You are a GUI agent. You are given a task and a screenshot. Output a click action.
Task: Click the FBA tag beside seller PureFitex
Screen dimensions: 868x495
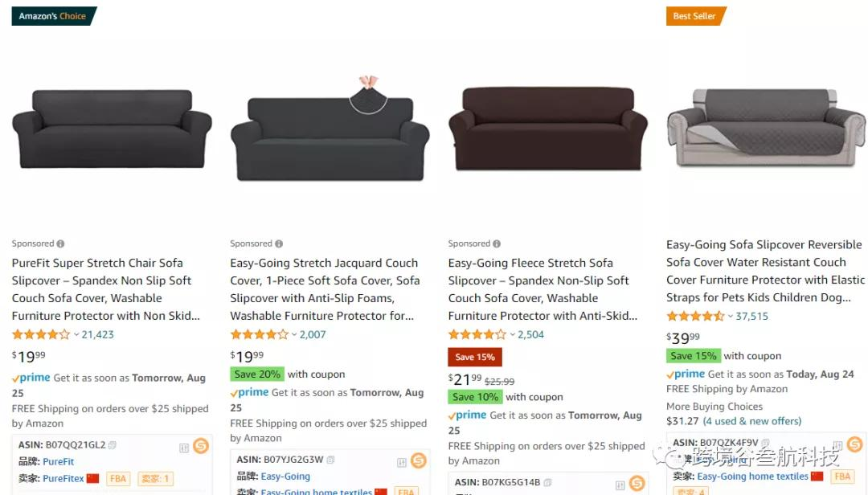118,479
